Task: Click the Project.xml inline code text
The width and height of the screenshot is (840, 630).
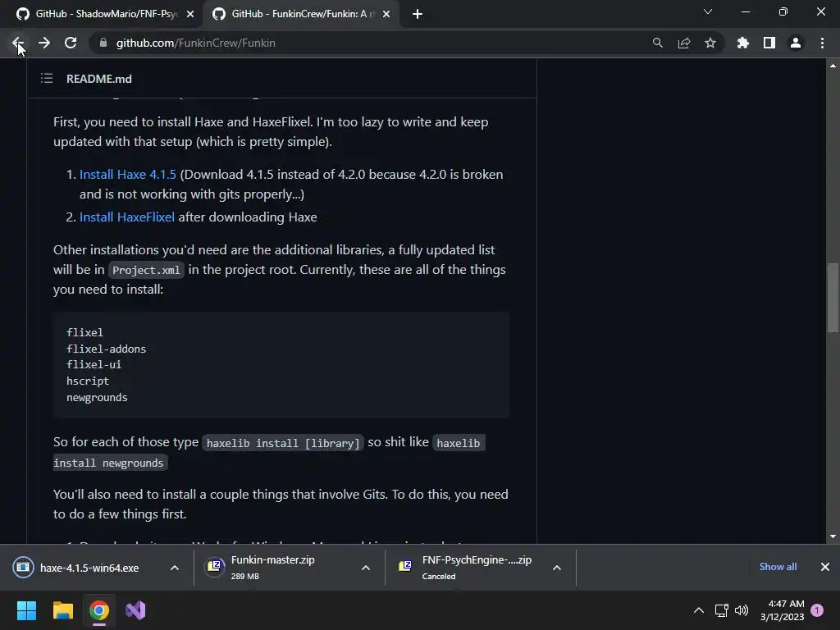Action: click(146, 270)
